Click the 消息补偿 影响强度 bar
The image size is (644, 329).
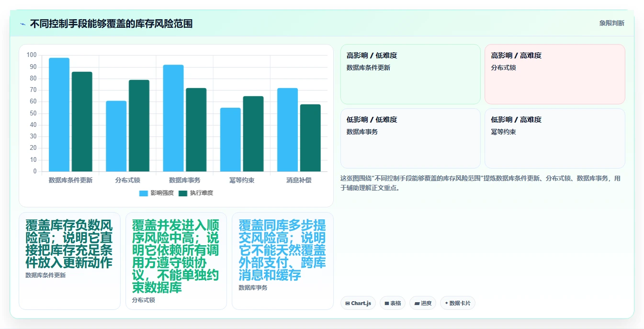coord(287,130)
